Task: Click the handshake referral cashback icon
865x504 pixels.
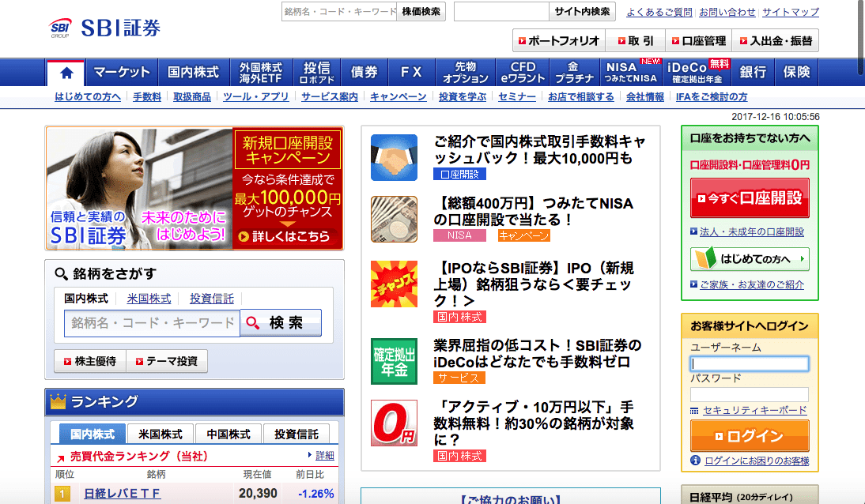Action: pos(394,157)
